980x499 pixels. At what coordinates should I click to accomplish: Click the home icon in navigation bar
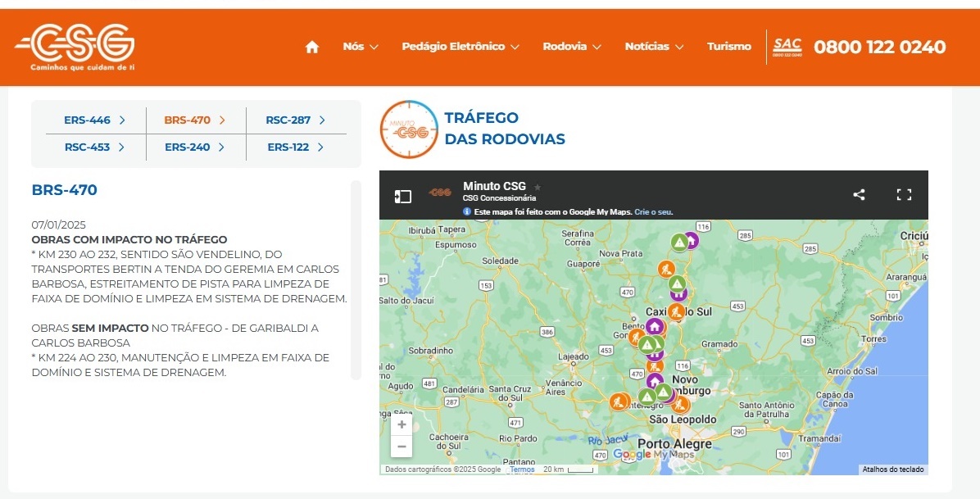[311, 47]
